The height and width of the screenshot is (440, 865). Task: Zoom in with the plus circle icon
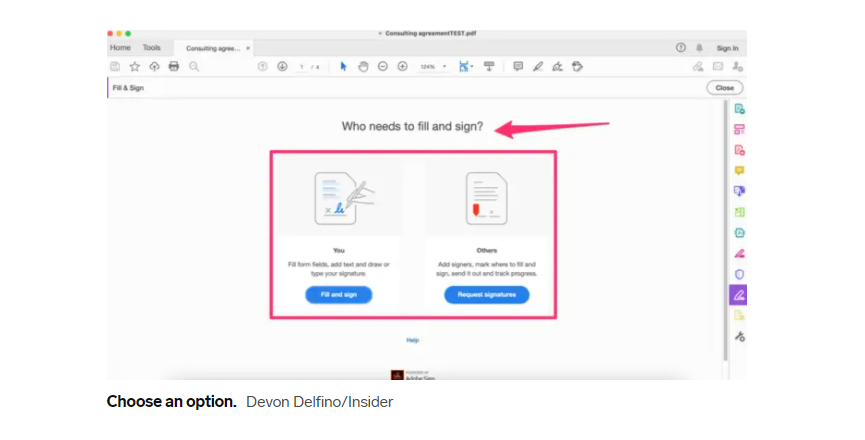pyautogui.click(x=403, y=67)
